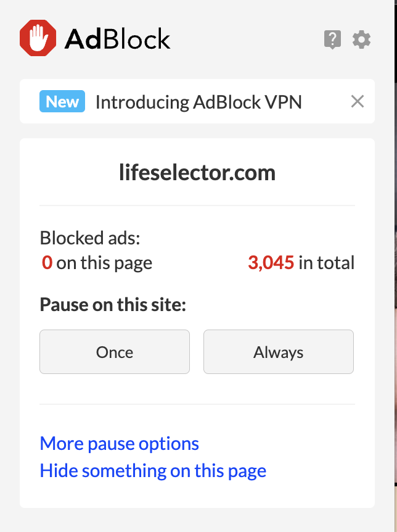Click the Pause on this site label
The image size is (397, 532).
(113, 304)
